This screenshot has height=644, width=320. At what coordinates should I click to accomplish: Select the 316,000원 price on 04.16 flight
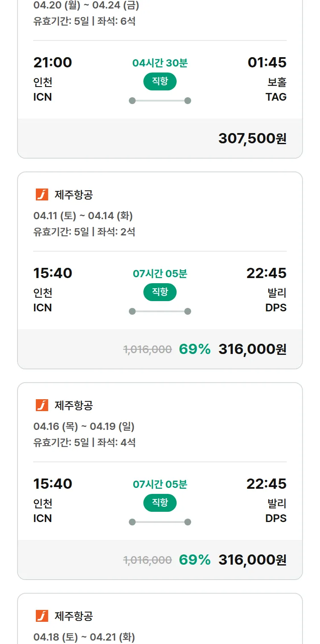pyautogui.click(x=252, y=560)
